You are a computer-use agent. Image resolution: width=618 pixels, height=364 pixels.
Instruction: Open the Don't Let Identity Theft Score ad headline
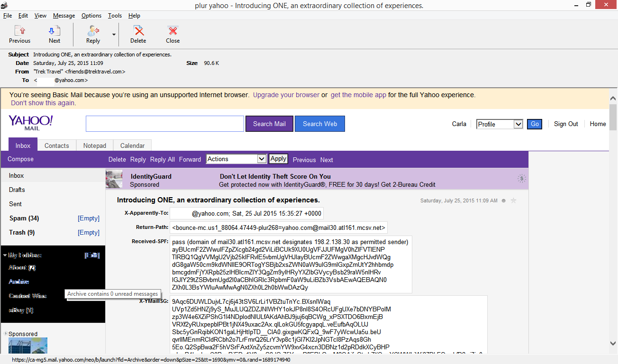tap(275, 176)
